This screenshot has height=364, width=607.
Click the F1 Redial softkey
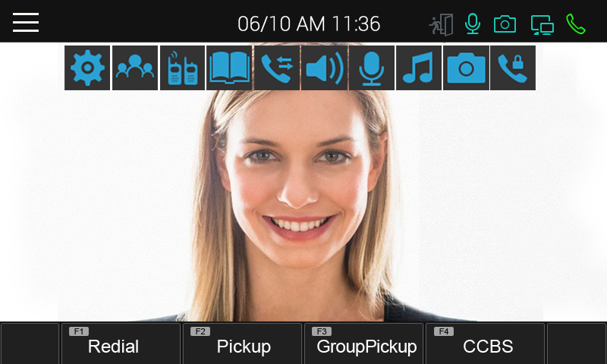coord(121,344)
